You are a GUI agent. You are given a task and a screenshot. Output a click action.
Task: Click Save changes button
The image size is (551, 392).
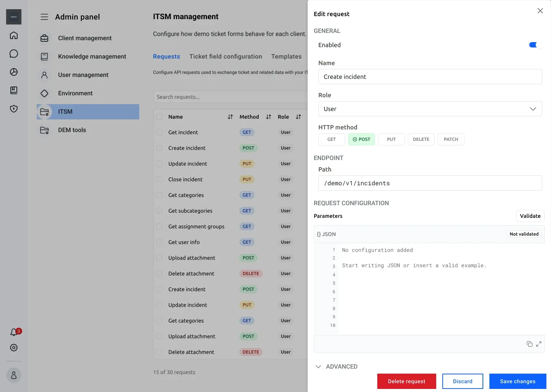pyautogui.click(x=518, y=381)
